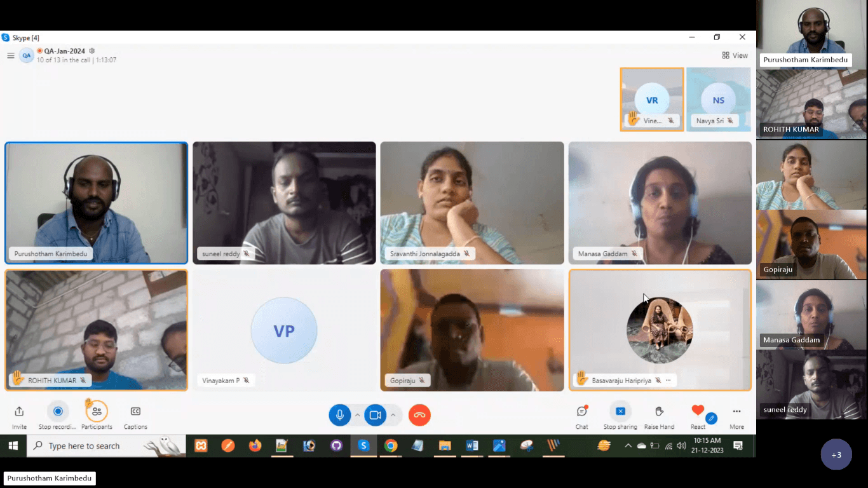Open the Chat panel
The image size is (868, 488).
coord(581,412)
